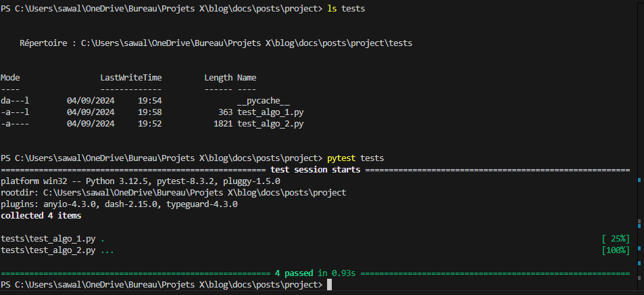Click test_algo_2.py in the directory listing
This screenshot has height=295, width=644.
coord(270,124)
